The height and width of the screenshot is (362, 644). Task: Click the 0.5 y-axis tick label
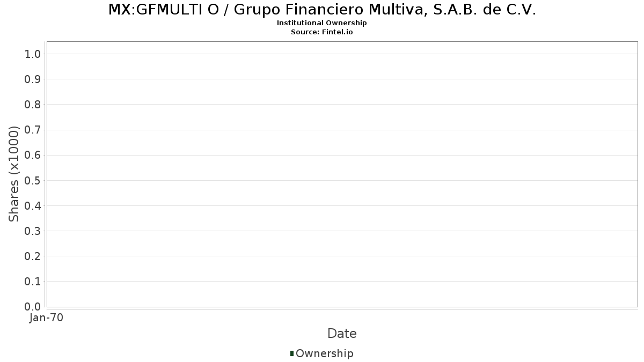[33, 180]
